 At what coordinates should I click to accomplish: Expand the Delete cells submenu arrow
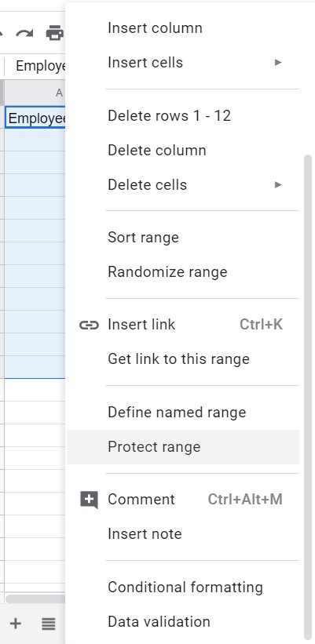(278, 185)
